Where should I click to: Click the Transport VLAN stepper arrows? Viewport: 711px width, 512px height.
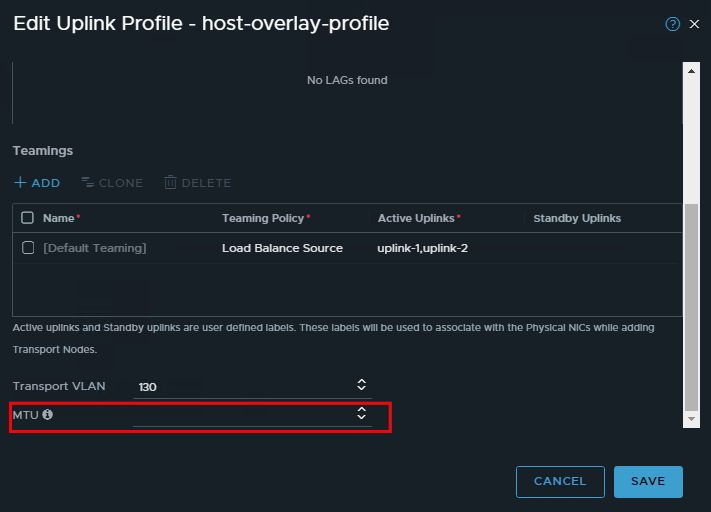tap(362, 385)
